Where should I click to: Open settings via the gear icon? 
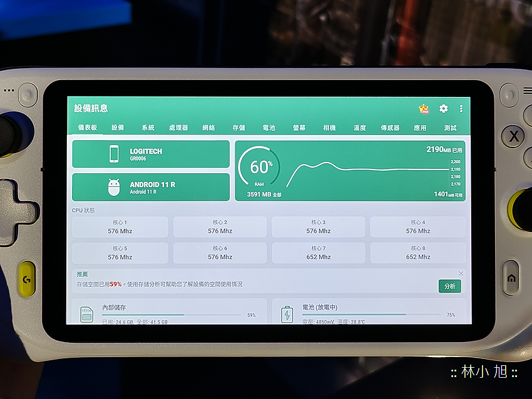tap(444, 108)
